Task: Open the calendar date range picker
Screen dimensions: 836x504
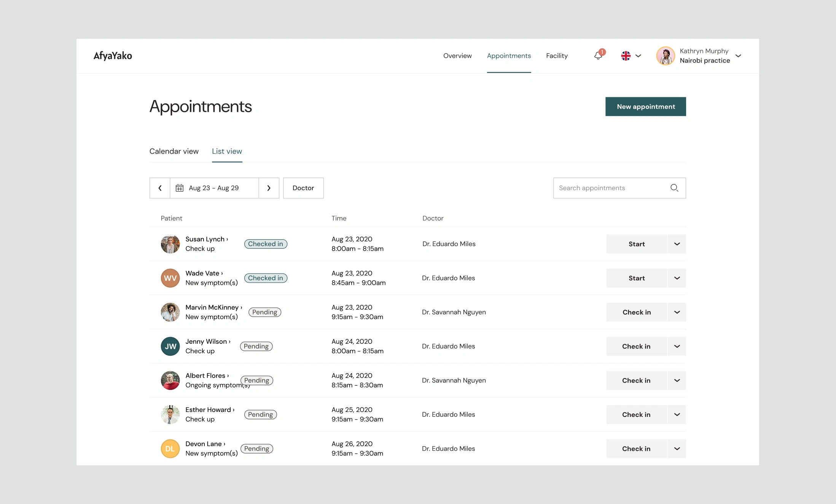Action: click(x=214, y=188)
